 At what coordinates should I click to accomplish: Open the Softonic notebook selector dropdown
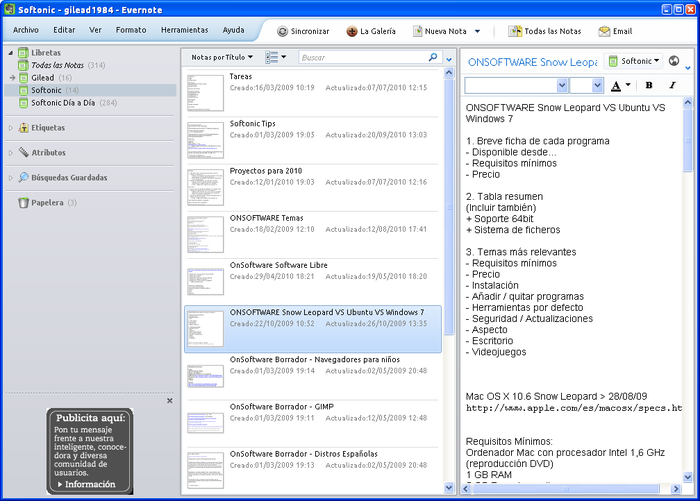[x=633, y=61]
